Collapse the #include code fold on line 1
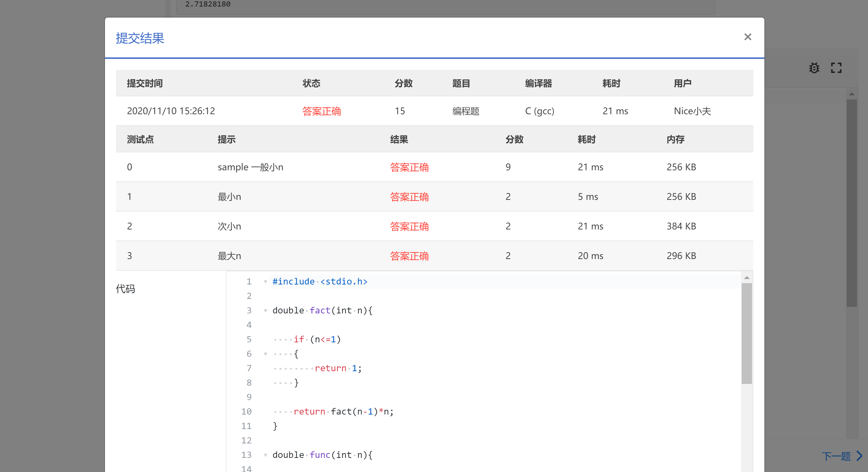 [x=265, y=282]
